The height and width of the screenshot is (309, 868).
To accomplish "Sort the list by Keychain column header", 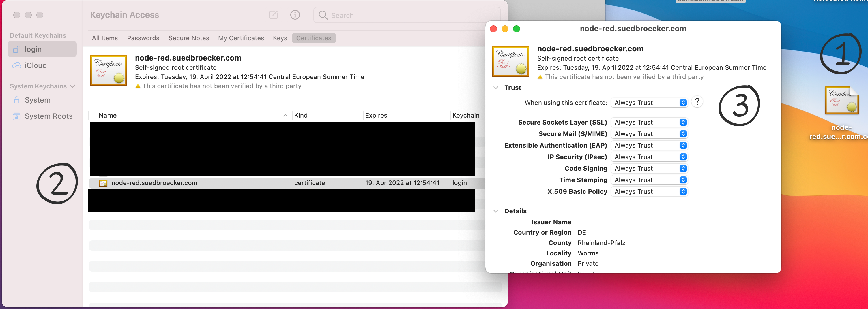I will pos(466,116).
